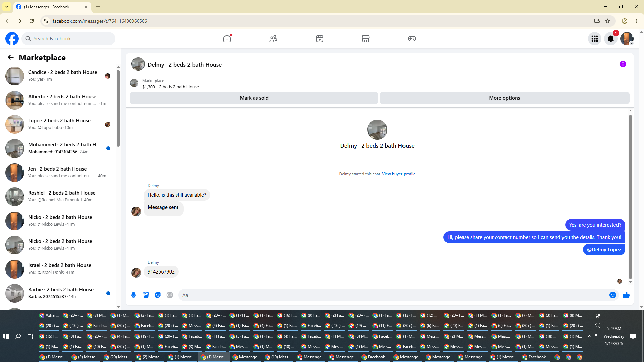Switch to Facebook Home tab

click(227, 39)
